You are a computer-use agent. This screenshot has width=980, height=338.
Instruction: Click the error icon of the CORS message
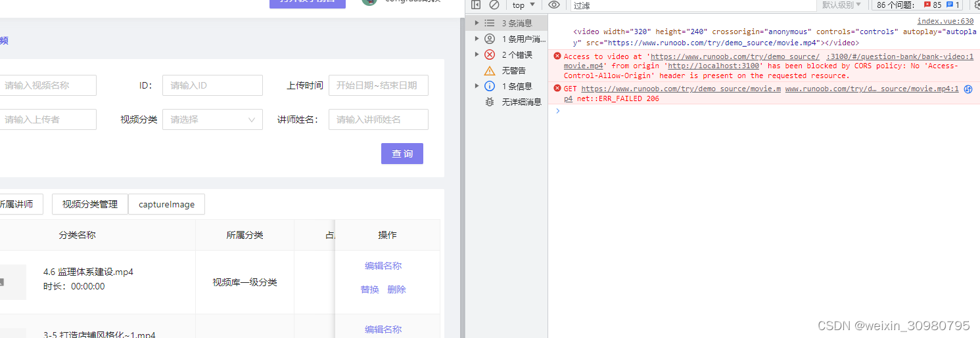point(557,56)
